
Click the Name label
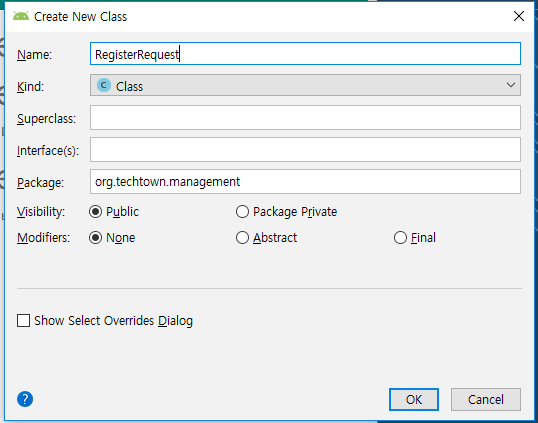34,55
